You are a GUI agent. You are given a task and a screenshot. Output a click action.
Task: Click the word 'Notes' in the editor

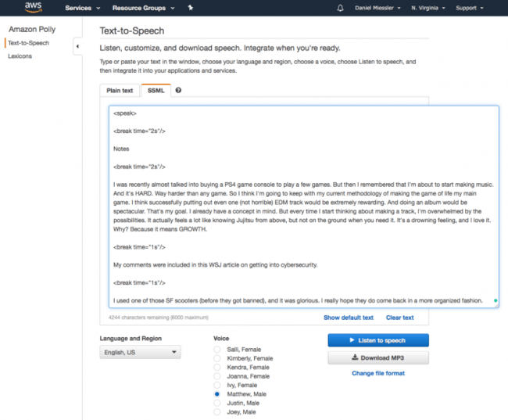pyautogui.click(x=121, y=149)
